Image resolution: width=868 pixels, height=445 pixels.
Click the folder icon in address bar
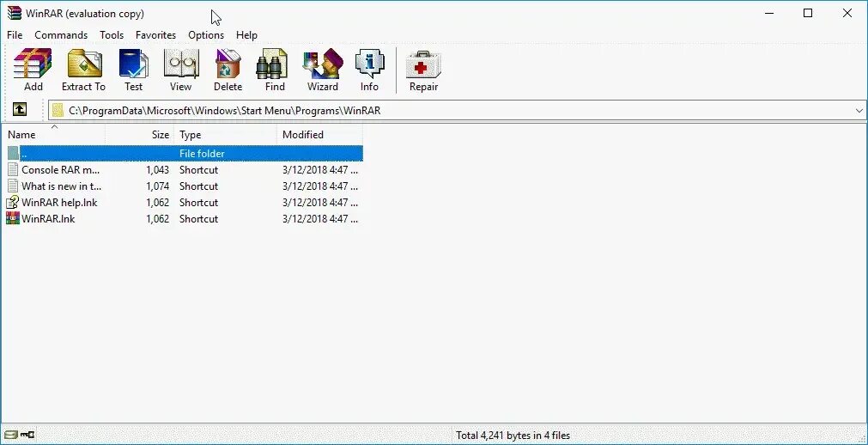(58, 110)
